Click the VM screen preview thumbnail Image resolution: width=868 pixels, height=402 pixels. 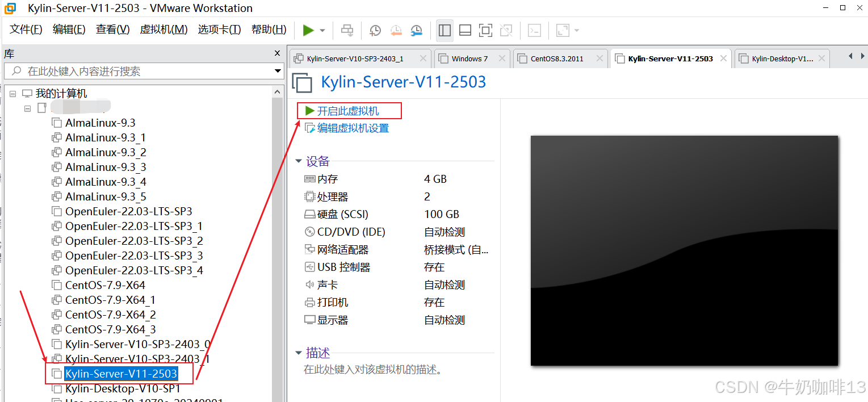pos(684,250)
